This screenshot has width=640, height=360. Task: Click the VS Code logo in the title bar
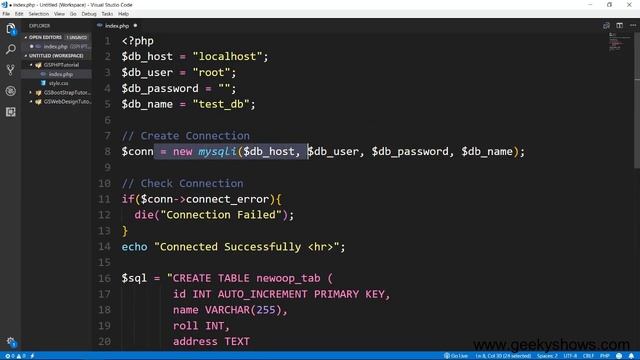(4, 4)
